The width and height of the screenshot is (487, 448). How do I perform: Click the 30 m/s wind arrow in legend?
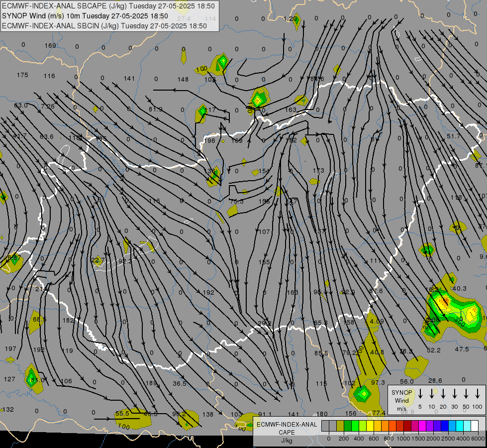tap(455, 394)
